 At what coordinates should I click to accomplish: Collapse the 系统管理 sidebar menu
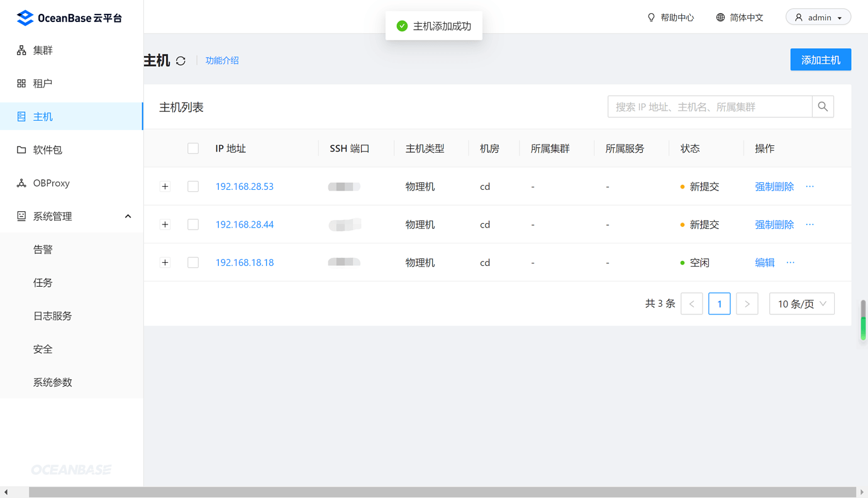point(128,216)
